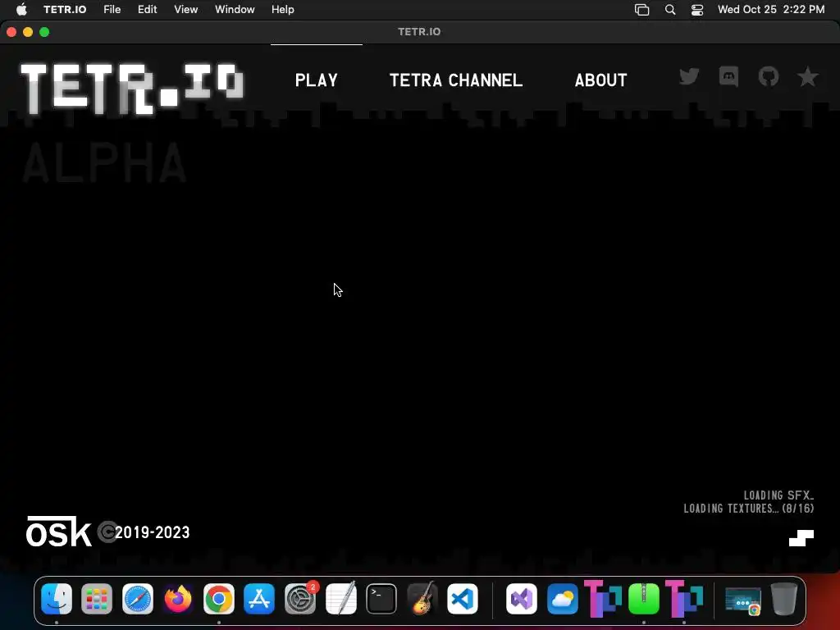Click the star icon in header
Image resolution: width=840 pixels, height=630 pixels.
point(807,77)
